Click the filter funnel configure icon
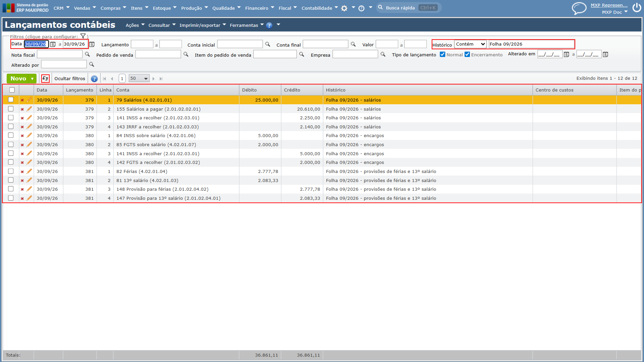The width and height of the screenshot is (644, 362). point(83,36)
